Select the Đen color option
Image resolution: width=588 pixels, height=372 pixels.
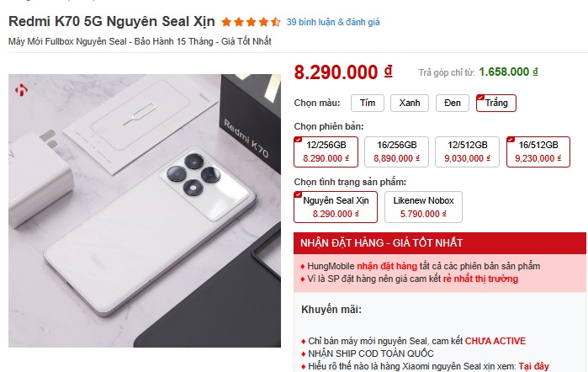[x=453, y=103]
